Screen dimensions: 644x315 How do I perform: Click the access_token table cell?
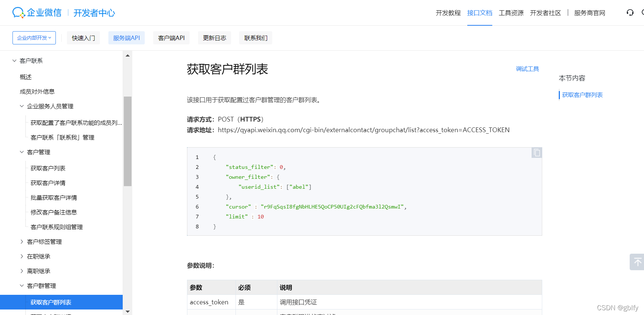click(x=211, y=302)
